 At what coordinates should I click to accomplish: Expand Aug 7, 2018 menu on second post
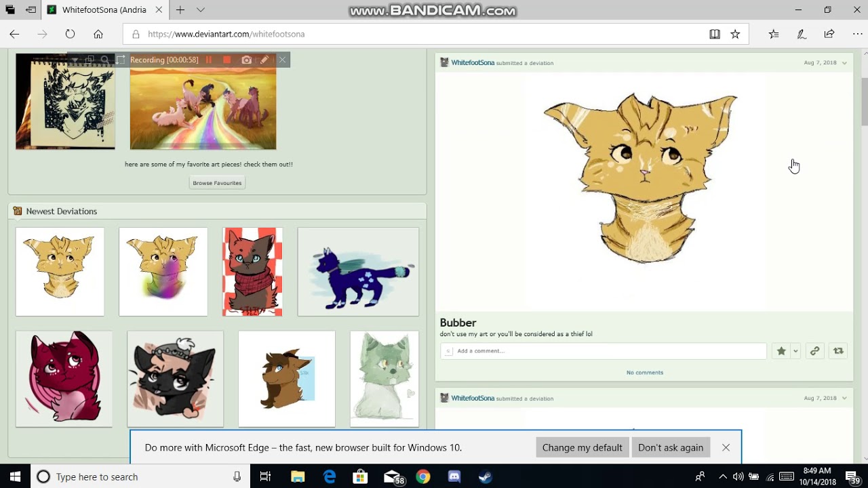pos(844,399)
